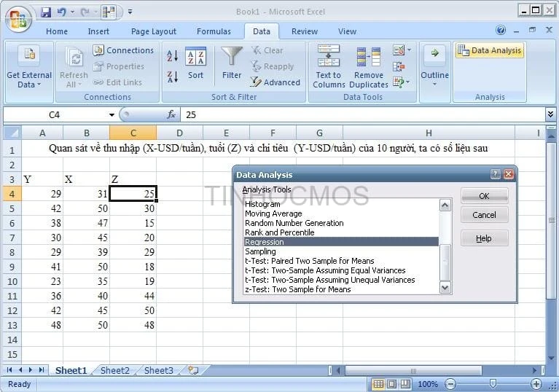Switch to Sheet3 worksheet tab
559x392 pixels.
click(x=159, y=371)
